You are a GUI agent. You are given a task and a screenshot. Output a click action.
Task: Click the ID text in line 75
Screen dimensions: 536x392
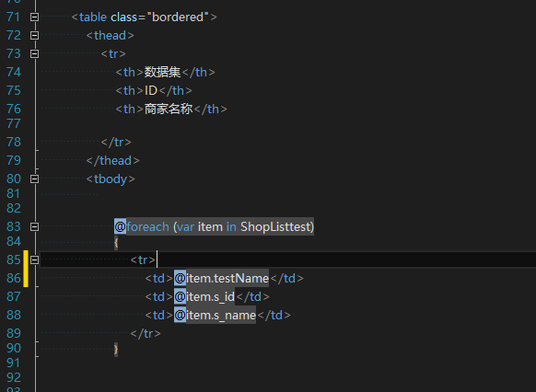coord(151,90)
